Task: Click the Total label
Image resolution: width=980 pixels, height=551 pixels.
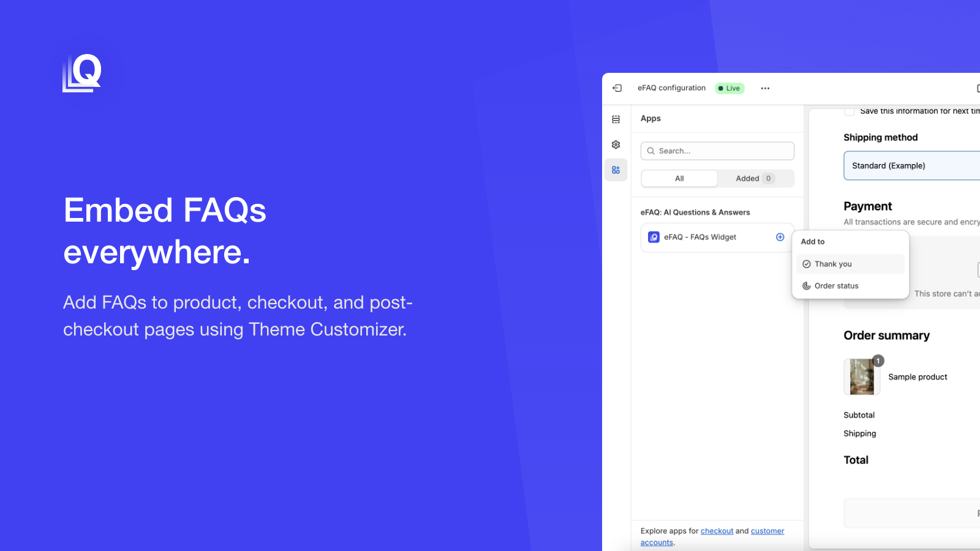Action: pos(856,460)
